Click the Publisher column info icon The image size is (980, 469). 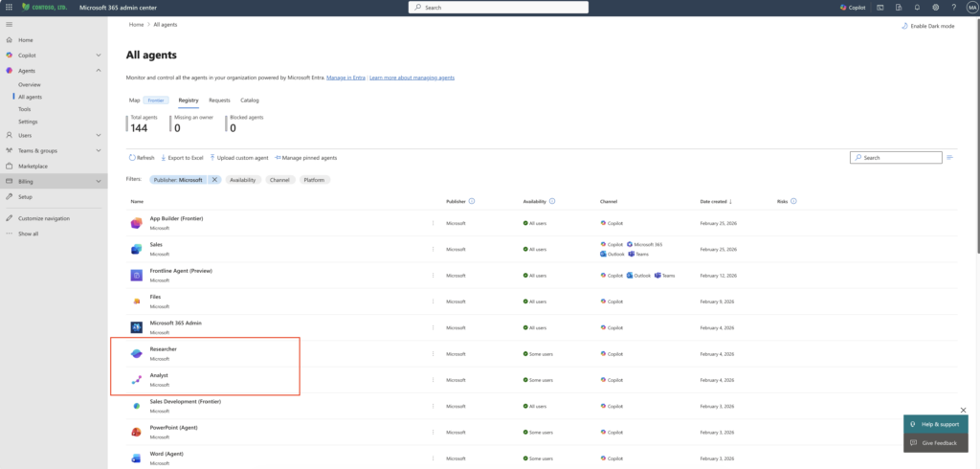click(473, 202)
